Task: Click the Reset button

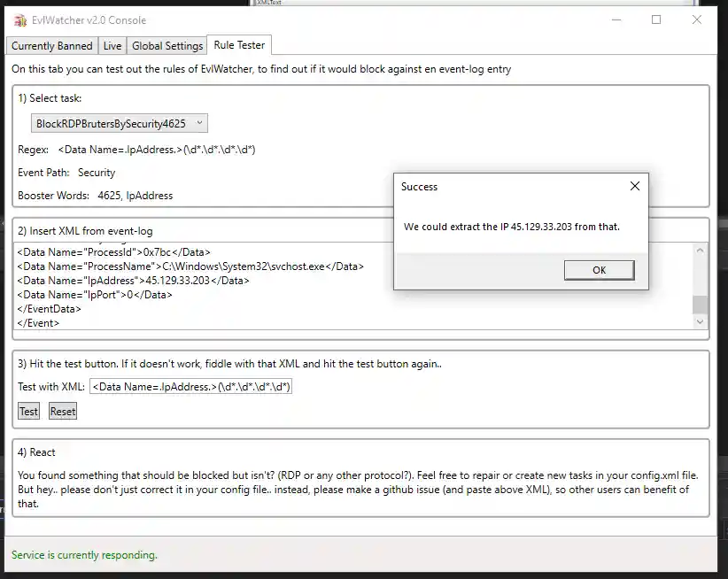Action: tap(63, 411)
